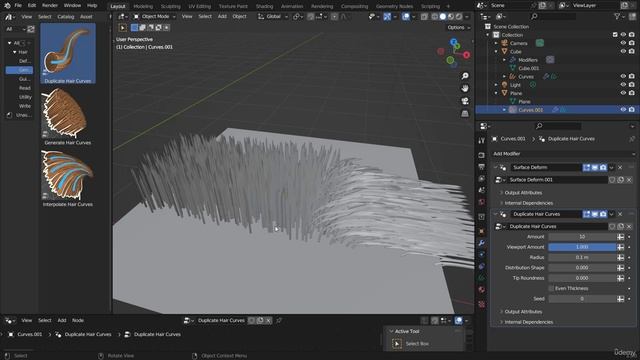The width and height of the screenshot is (640, 360).
Task: Click the outliner filter funnel icon
Action: [x=617, y=16]
